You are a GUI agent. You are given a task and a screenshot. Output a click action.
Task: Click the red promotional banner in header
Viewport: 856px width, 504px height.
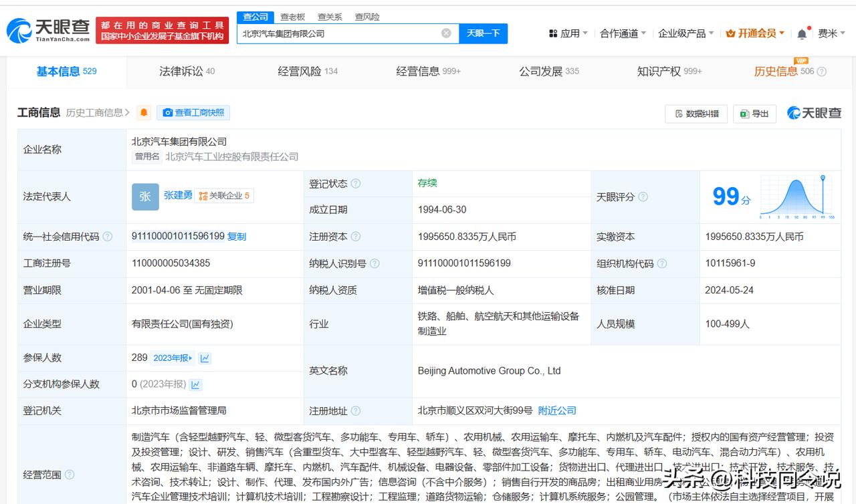(x=162, y=30)
